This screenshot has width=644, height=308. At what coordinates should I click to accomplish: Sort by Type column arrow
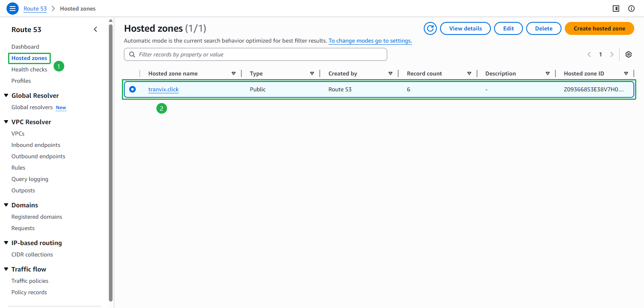pos(312,73)
